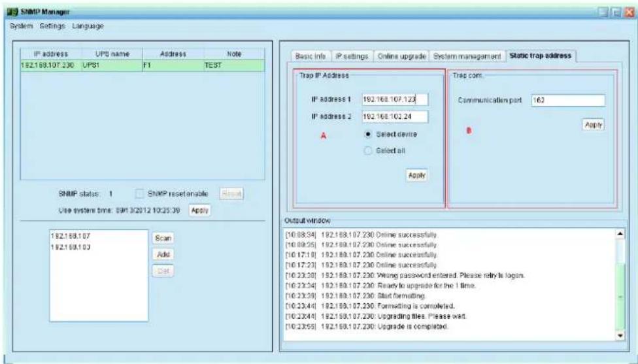Viewport: 638px width, 364px height.
Task: Open the Language menu
Action: coord(88,26)
